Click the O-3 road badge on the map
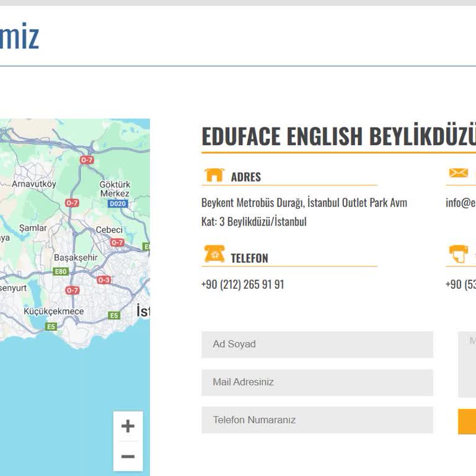This screenshot has height=476, width=476. tap(104, 280)
